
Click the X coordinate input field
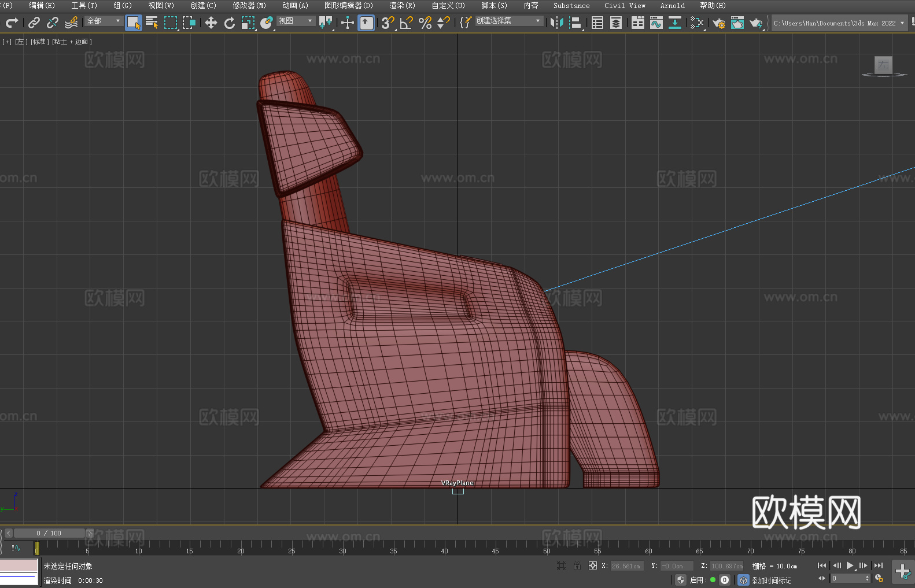(626, 566)
